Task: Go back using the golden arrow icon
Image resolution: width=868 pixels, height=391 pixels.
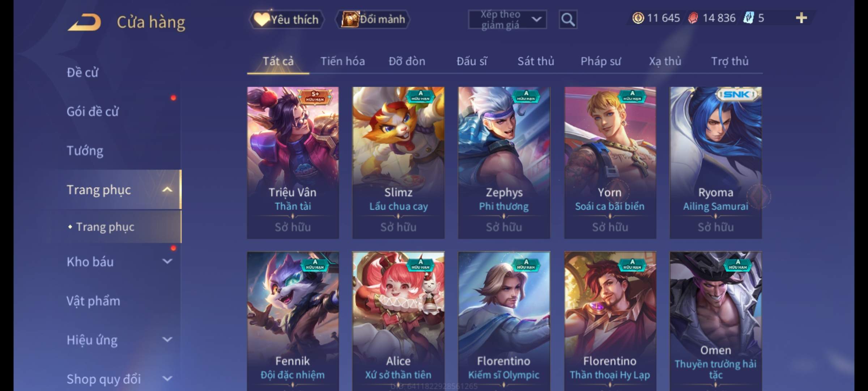Action: (84, 22)
